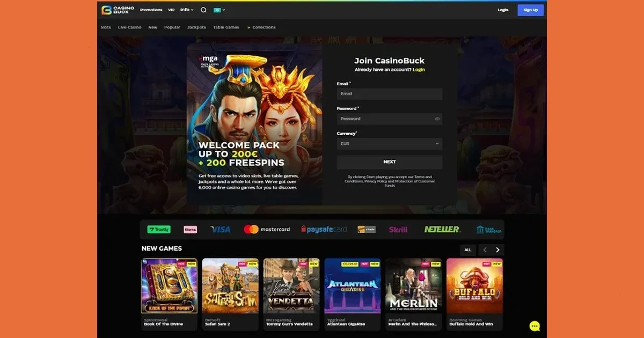Open Buffalo Hold And Win thumbnail
This screenshot has height=338, width=644.
pyautogui.click(x=475, y=286)
